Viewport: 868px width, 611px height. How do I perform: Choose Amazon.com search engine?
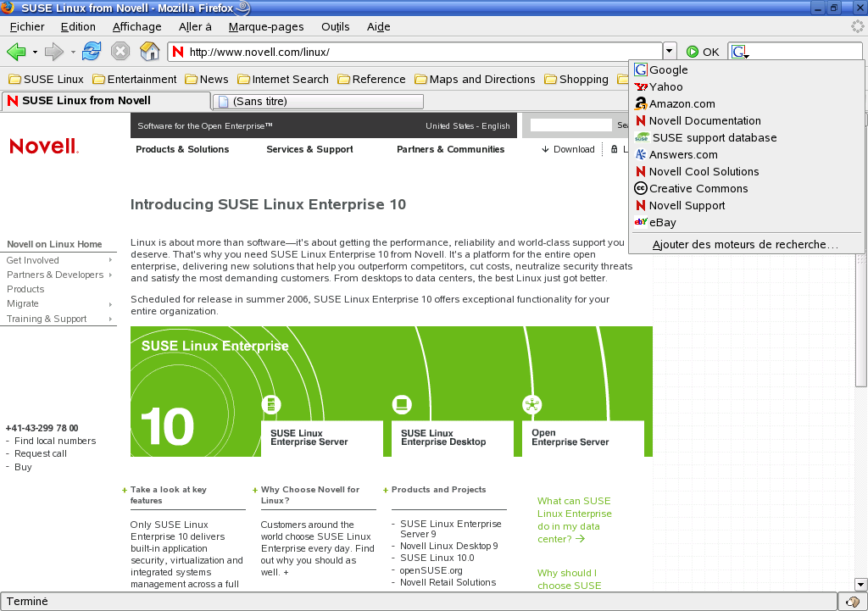pos(746,103)
